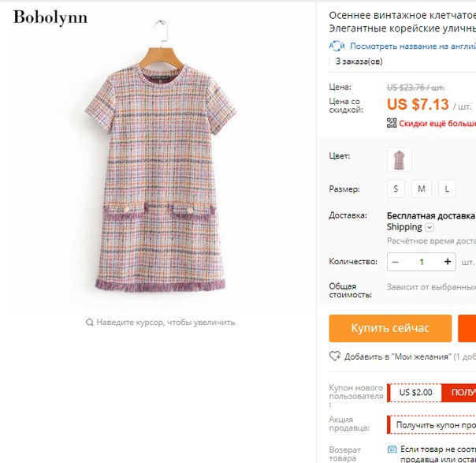476x463 pixels.
Task: Click the magnifier icon under the product image
Action: (89, 322)
